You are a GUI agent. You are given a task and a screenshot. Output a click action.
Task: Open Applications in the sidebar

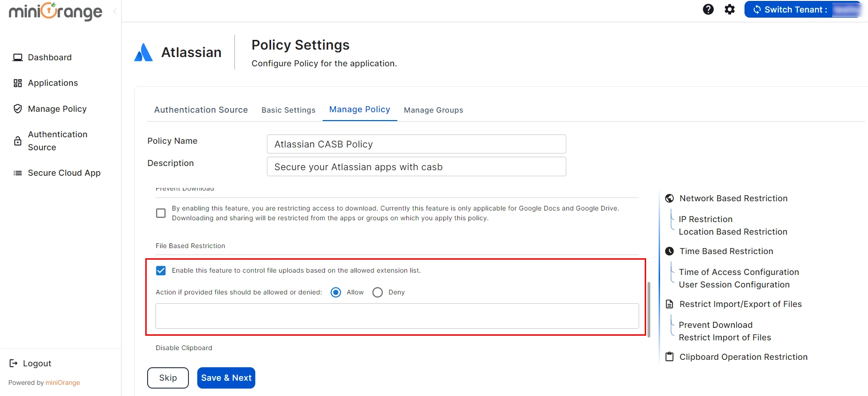point(53,83)
